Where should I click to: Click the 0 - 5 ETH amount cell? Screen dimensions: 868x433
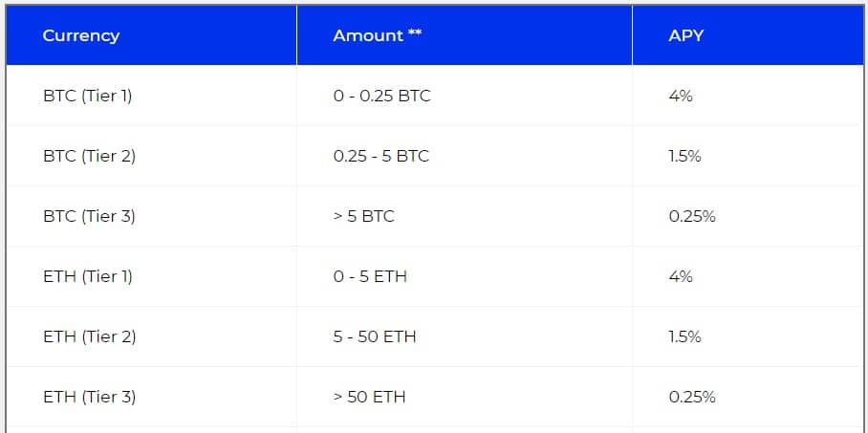pos(370,276)
